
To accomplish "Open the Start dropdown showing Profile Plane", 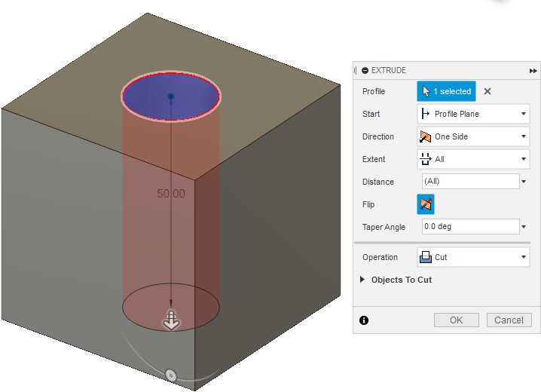I will click(x=473, y=114).
